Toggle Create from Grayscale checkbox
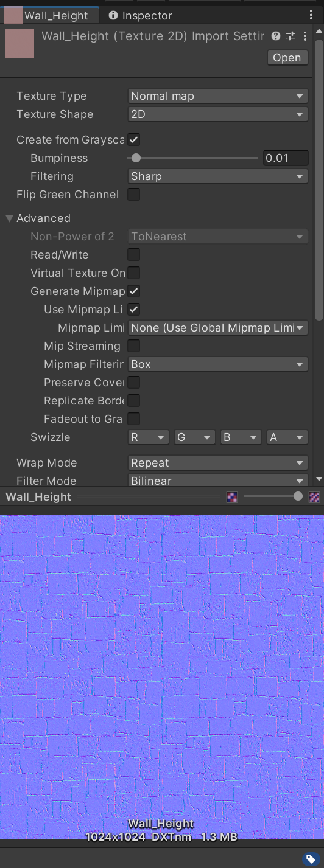Screen dimensions: 324x868 [x=134, y=140]
